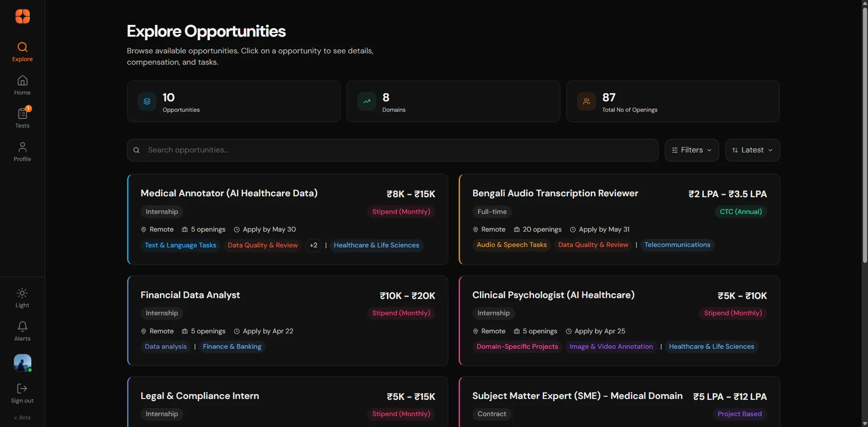Click Remote location icon on Medical Annotator
This screenshot has width=868, height=427.
143,230
